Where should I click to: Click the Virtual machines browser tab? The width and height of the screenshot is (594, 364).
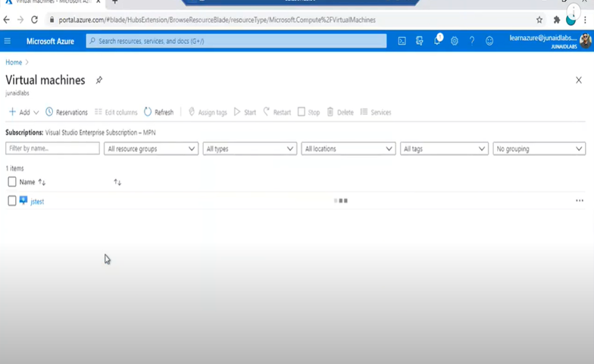[x=53, y=2]
